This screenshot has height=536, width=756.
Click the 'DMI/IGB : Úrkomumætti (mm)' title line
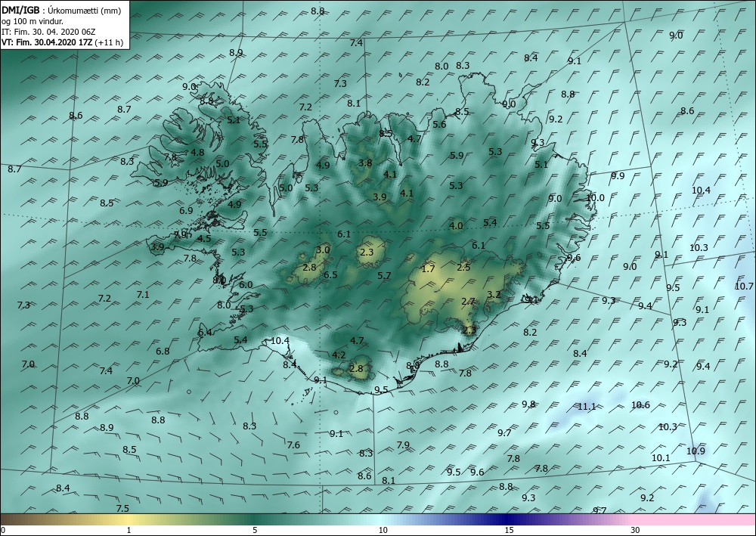coord(61,11)
